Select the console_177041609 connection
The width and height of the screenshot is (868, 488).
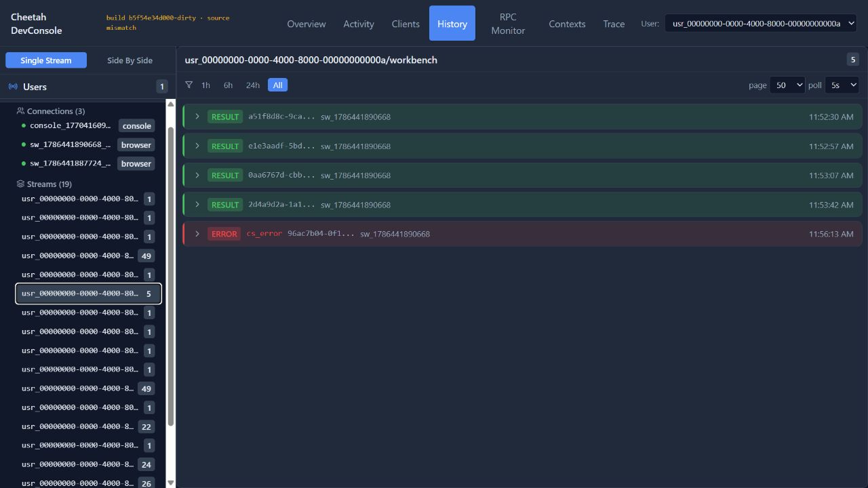click(88, 125)
